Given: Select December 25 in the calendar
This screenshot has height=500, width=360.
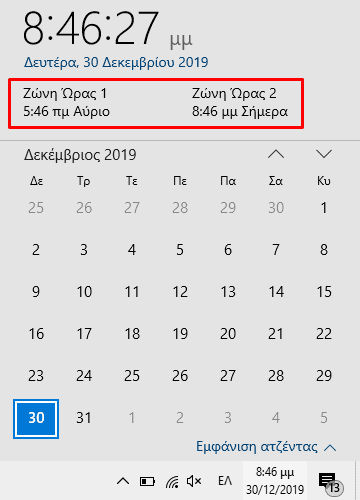Looking at the screenshot, I should coord(132,376).
